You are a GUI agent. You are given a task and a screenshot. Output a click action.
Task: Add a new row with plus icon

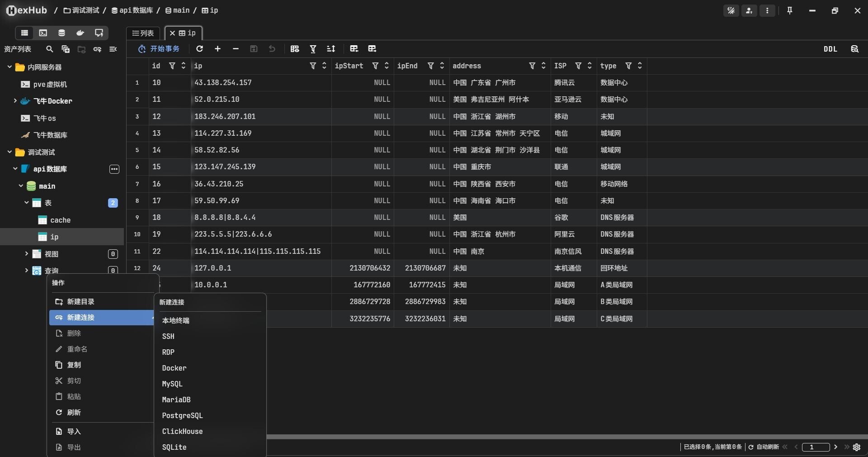coord(217,49)
